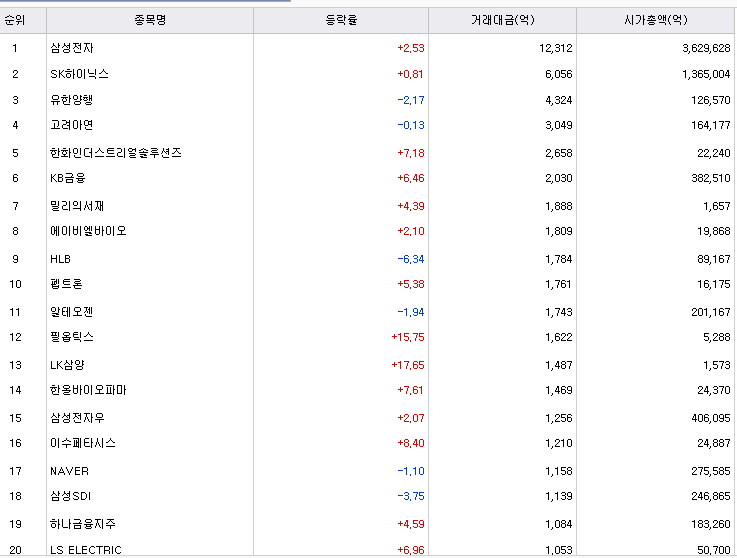Select stock 이수페타시스
The height and width of the screenshot is (558, 737).
[x=83, y=443]
